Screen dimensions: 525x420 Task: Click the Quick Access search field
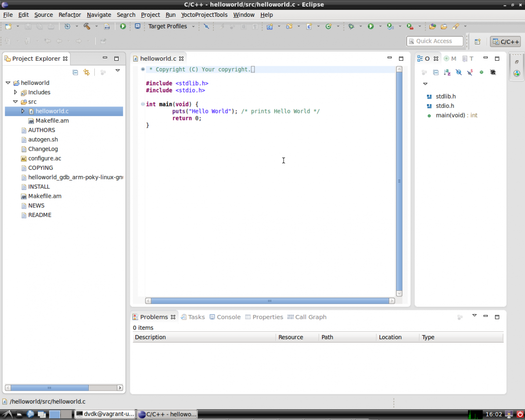[434, 41]
